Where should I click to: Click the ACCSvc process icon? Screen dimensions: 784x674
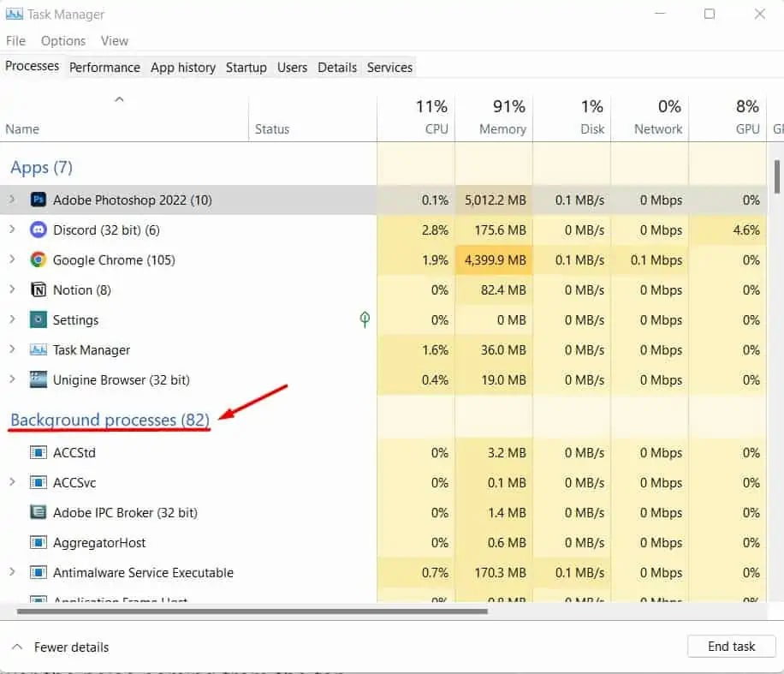tap(39, 482)
